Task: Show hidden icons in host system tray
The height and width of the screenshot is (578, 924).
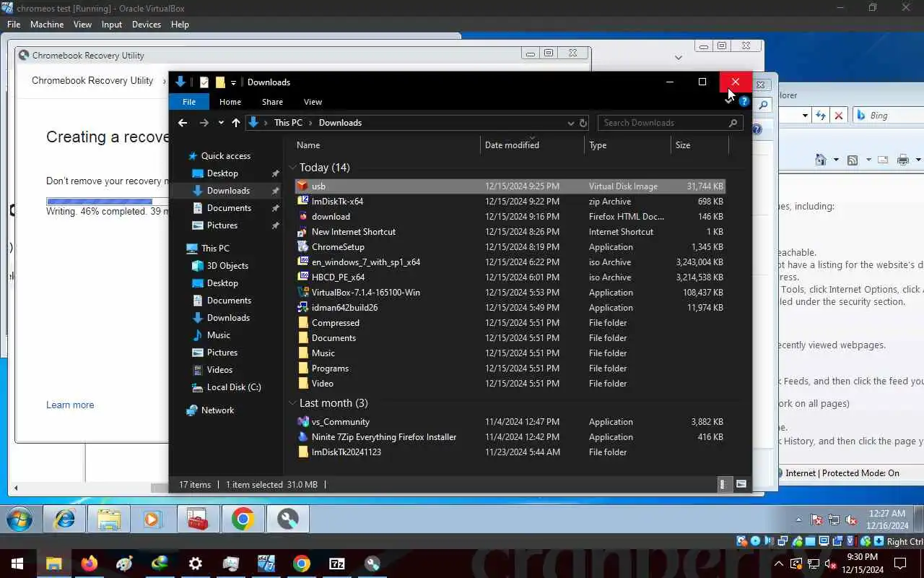Action: point(779,564)
